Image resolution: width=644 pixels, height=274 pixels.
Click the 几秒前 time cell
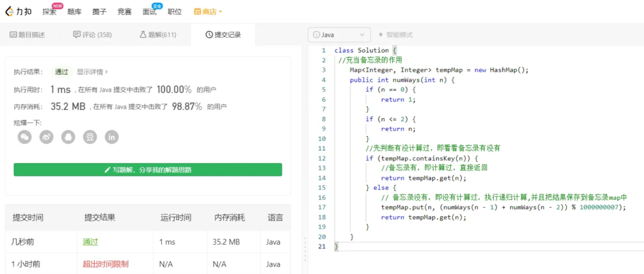(22, 242)
